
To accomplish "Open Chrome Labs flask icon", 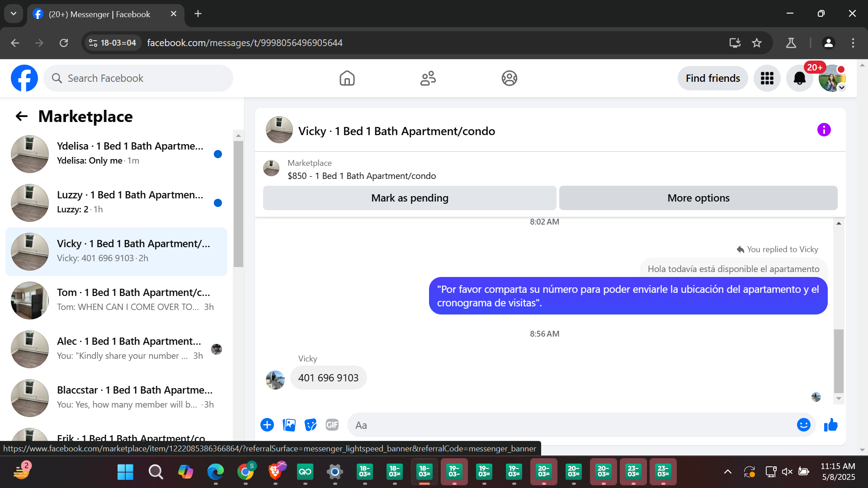I will point(791,43).
